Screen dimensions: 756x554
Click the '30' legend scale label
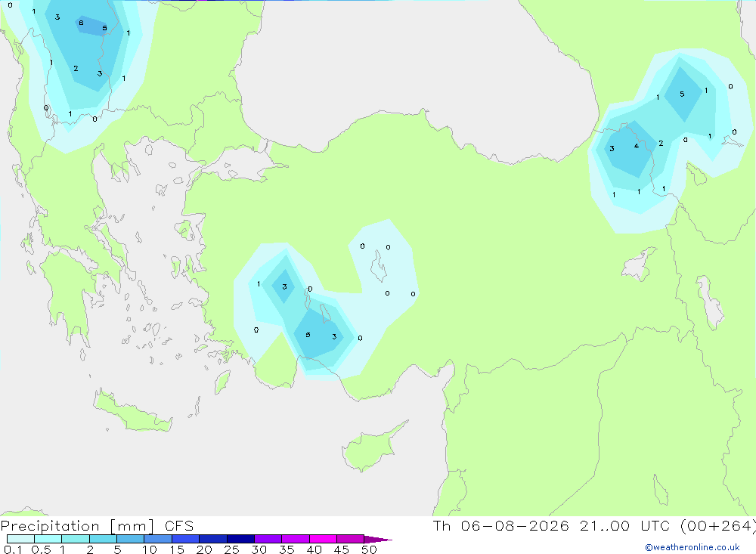(x=259, y=549)
